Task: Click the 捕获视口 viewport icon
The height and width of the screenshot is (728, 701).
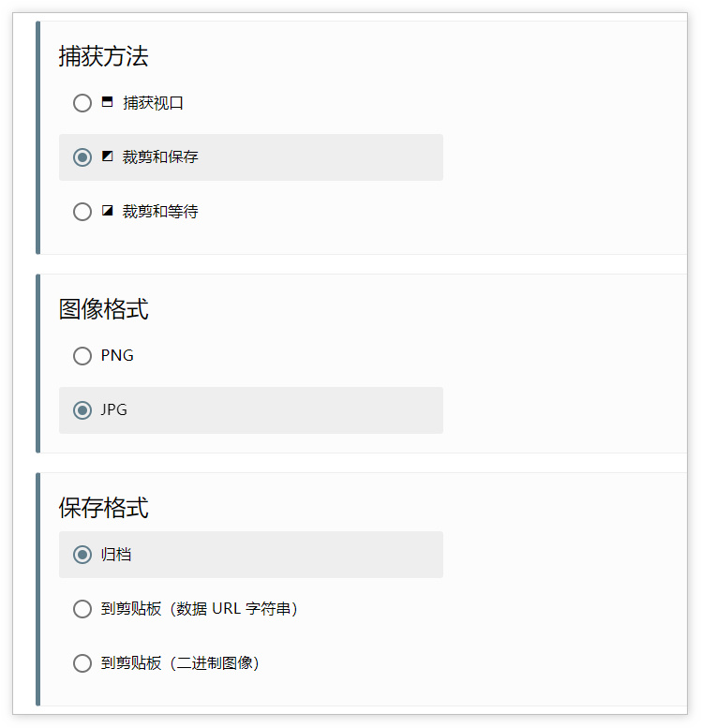Action: [x=107, y=102]
